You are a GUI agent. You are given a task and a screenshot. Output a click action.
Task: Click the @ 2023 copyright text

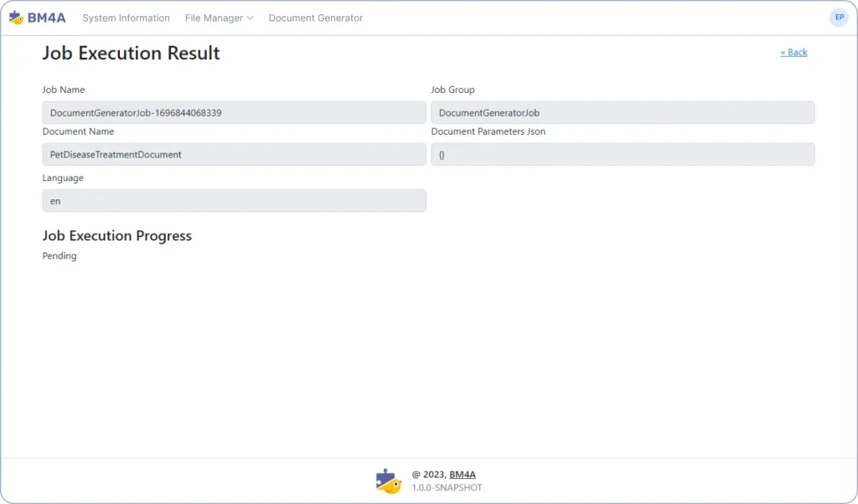click(x=429, y=475)
